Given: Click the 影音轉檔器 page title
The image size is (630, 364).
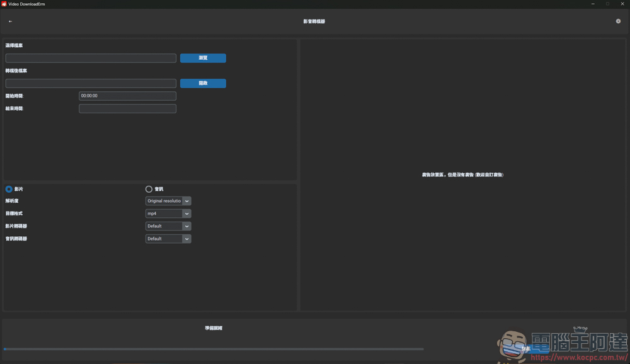Looking at the screenshot, I should pyautogui.click(x=314, y=21).
